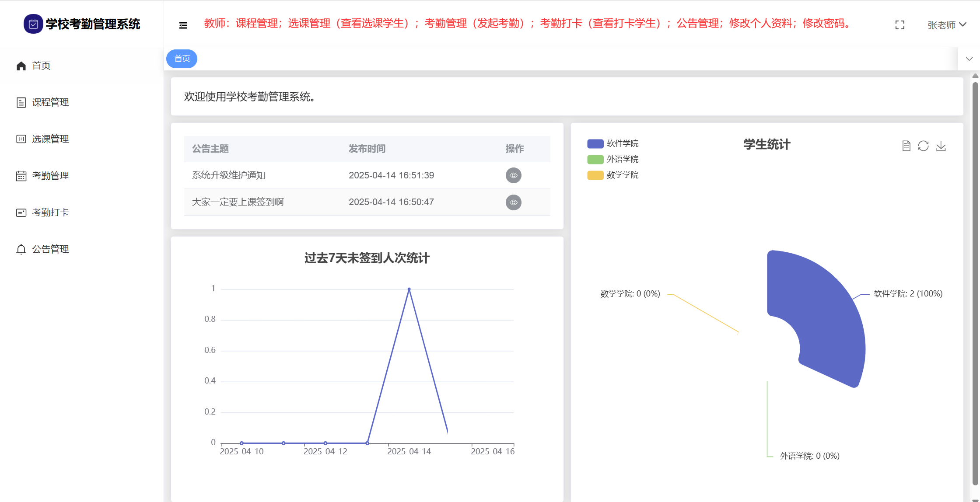Image resolution: width=980 pixels, height=502 pixels.
Task: Select the 首页 tab pill
Action: pyautogui.click(x=182, y=59)
